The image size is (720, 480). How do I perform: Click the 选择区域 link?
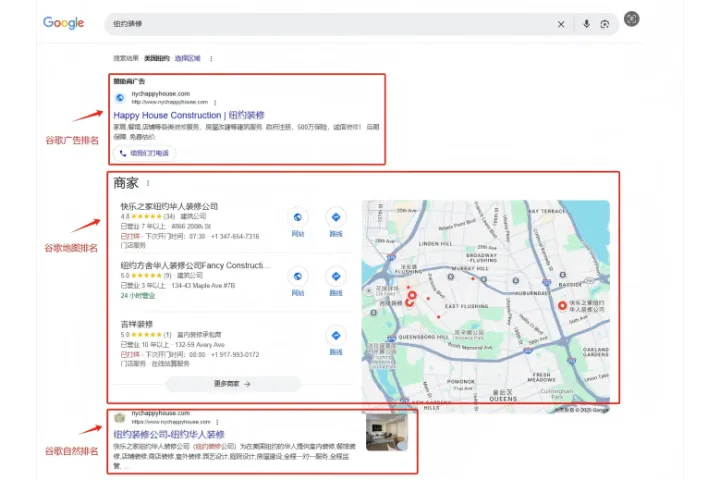pyautogui.click(x=187, y=58)
